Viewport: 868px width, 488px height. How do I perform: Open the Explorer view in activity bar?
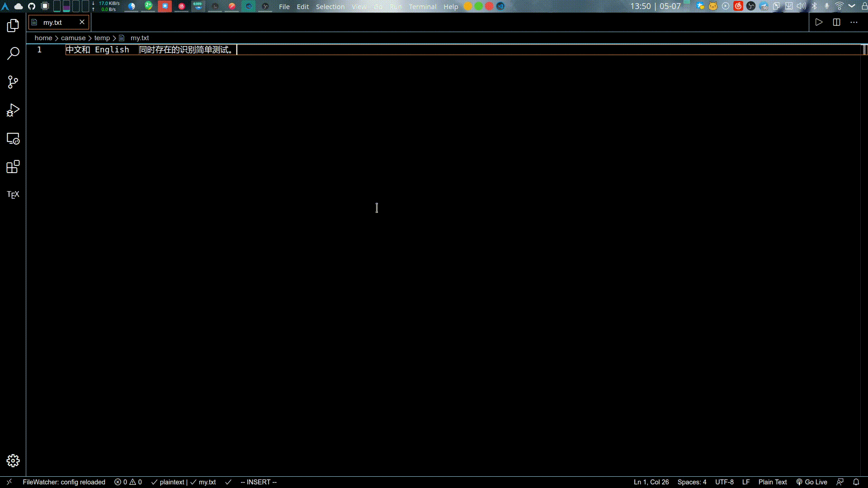pos(13,26)
